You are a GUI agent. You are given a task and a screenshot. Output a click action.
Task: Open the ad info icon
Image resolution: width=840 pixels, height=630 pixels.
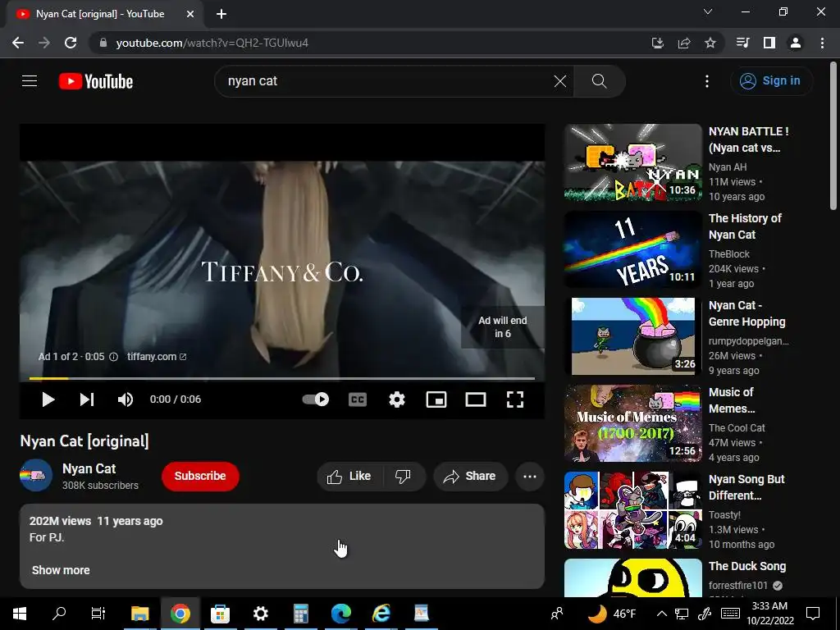(113, 357)
